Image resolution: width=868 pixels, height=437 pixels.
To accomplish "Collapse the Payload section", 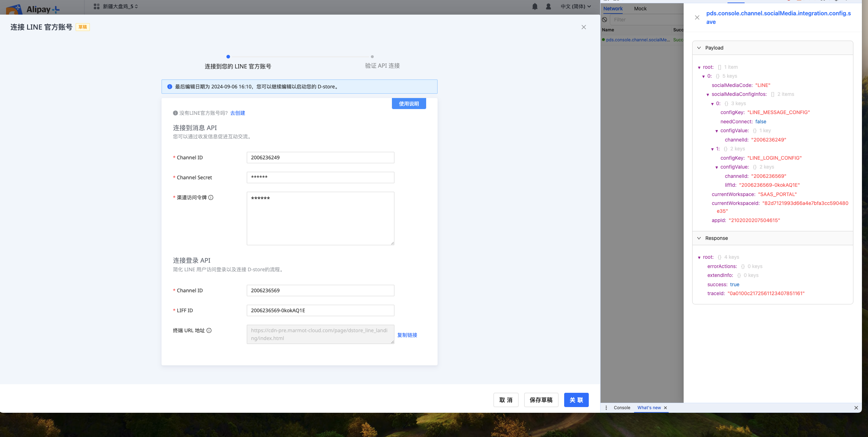I will click(x=699, y=48).
